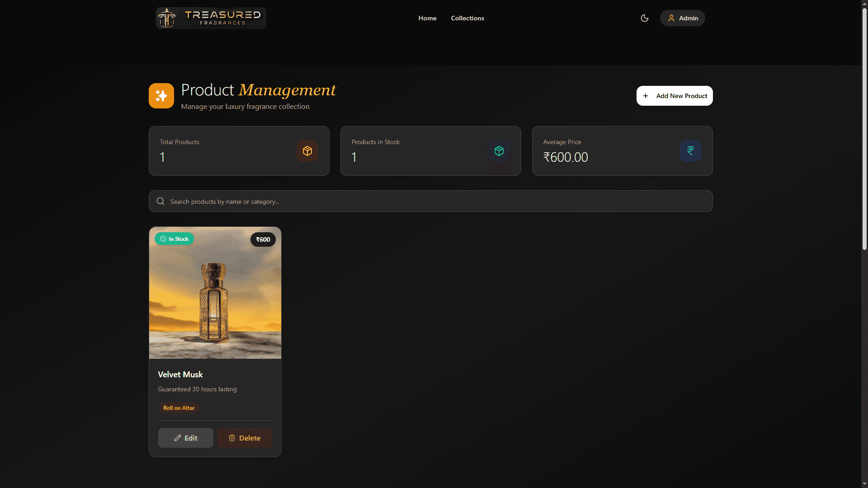Focus the search products input field
Screen dimensions: 868x488
pos(434,202)
